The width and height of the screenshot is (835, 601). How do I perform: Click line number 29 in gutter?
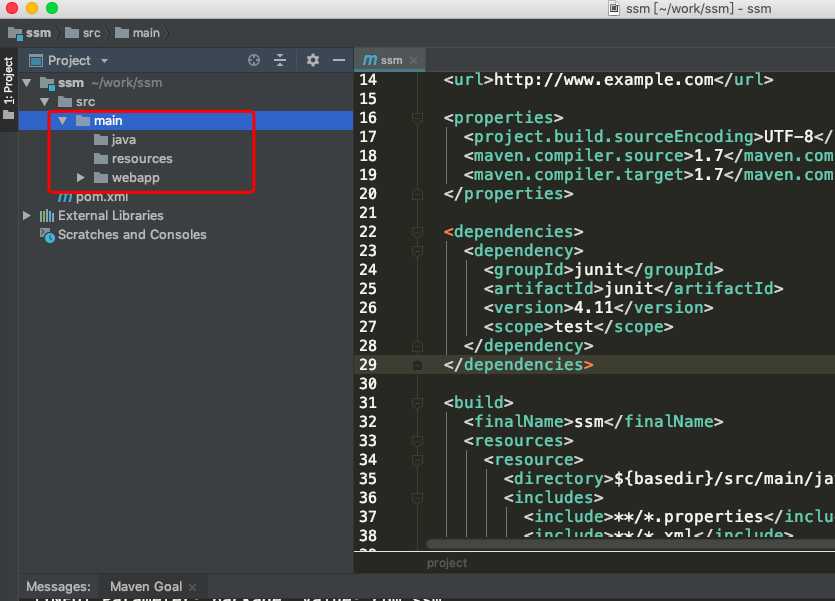click(368, 365)
